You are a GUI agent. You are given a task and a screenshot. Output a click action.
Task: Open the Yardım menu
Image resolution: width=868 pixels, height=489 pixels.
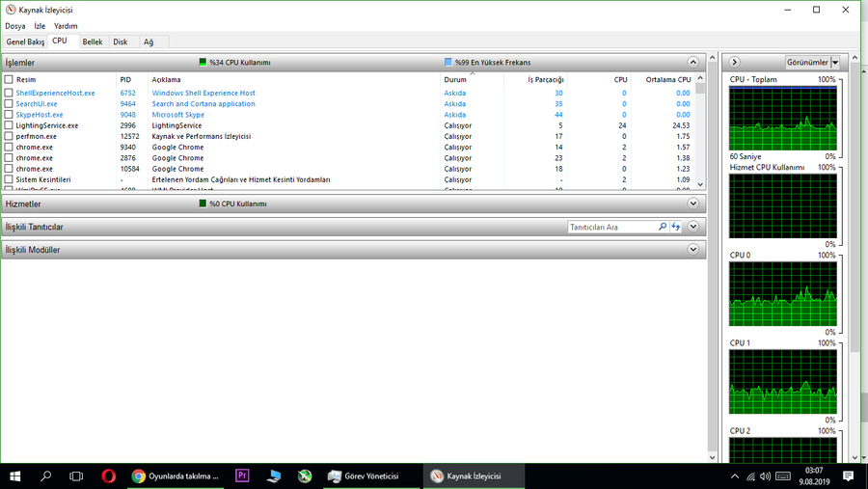tap(66, 26)
